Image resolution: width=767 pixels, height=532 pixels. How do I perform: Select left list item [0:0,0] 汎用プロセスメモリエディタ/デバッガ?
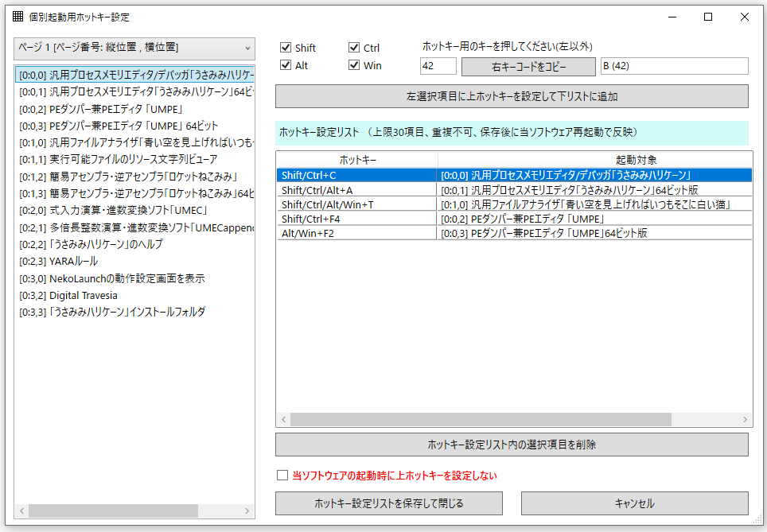tap(134, 75)
